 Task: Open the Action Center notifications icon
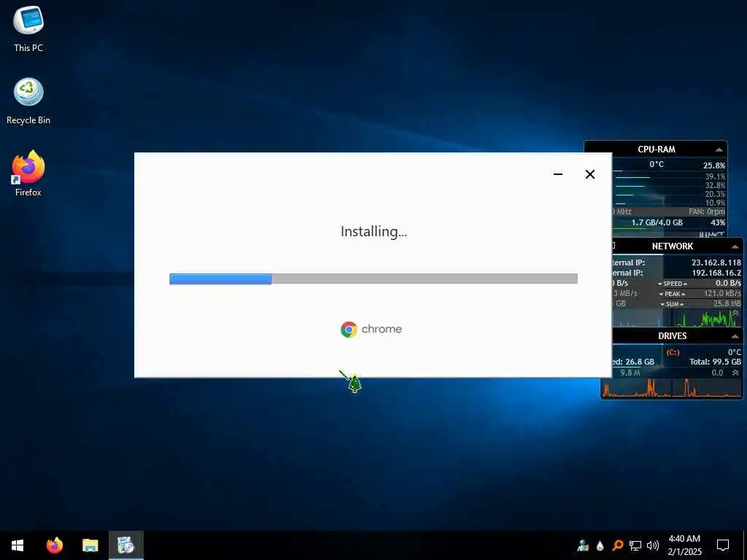tap(723, 545)
